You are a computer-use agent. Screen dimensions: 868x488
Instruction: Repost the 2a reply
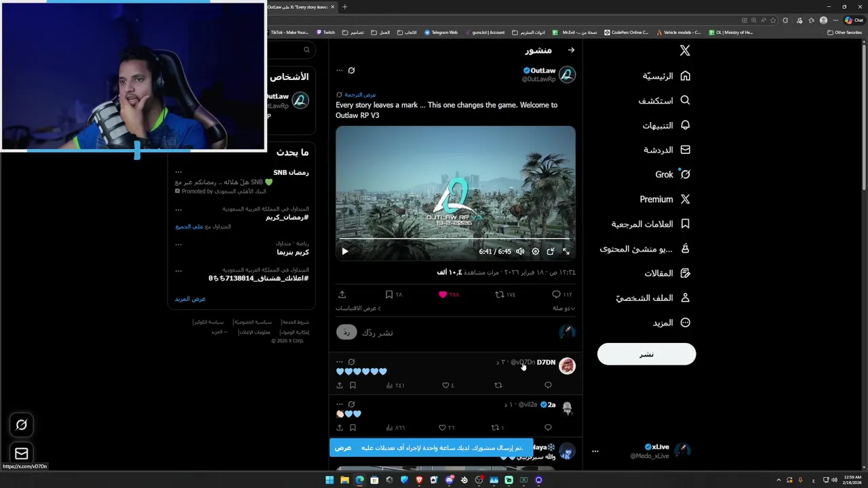coord(494,428)
